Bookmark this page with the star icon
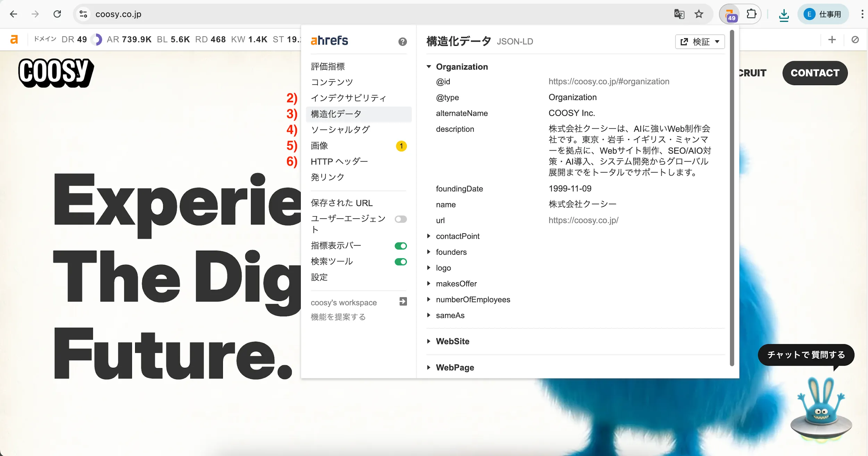This screenshot has width=868, height=456. [699, 14]
